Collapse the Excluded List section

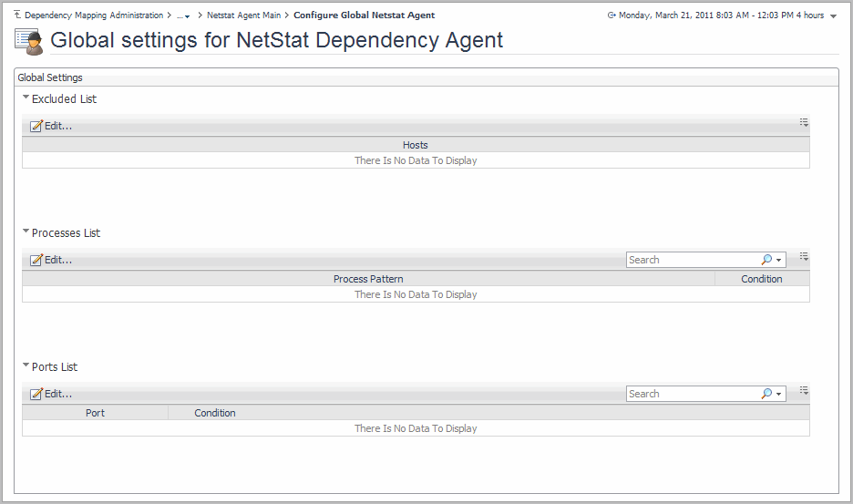click(x=26, y=98)
